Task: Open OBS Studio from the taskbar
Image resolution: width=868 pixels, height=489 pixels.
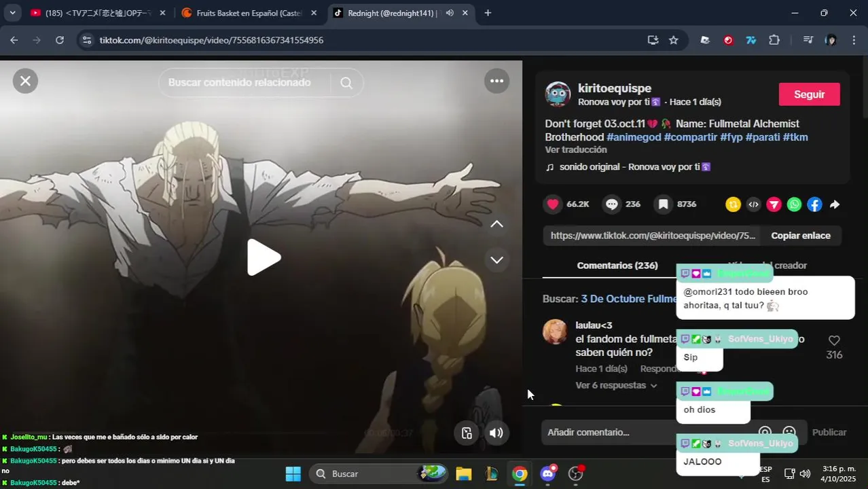Action: click(576, 473)
